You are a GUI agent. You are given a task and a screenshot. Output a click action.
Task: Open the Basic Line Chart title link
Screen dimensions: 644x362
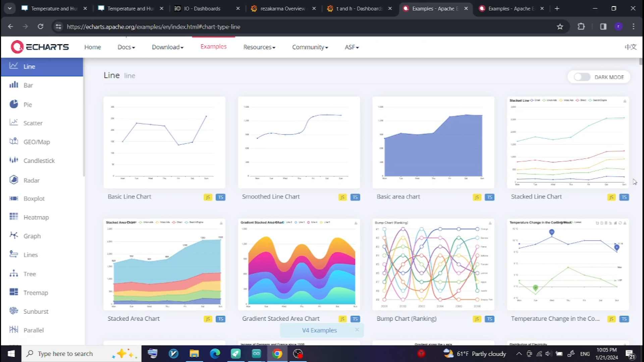click(x=129, y=197)
